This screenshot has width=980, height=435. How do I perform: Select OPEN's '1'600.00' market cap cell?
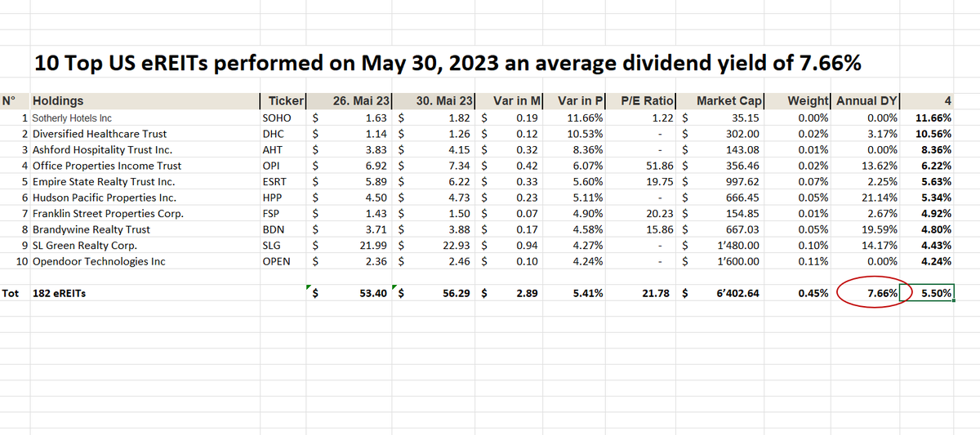(721, 261)
